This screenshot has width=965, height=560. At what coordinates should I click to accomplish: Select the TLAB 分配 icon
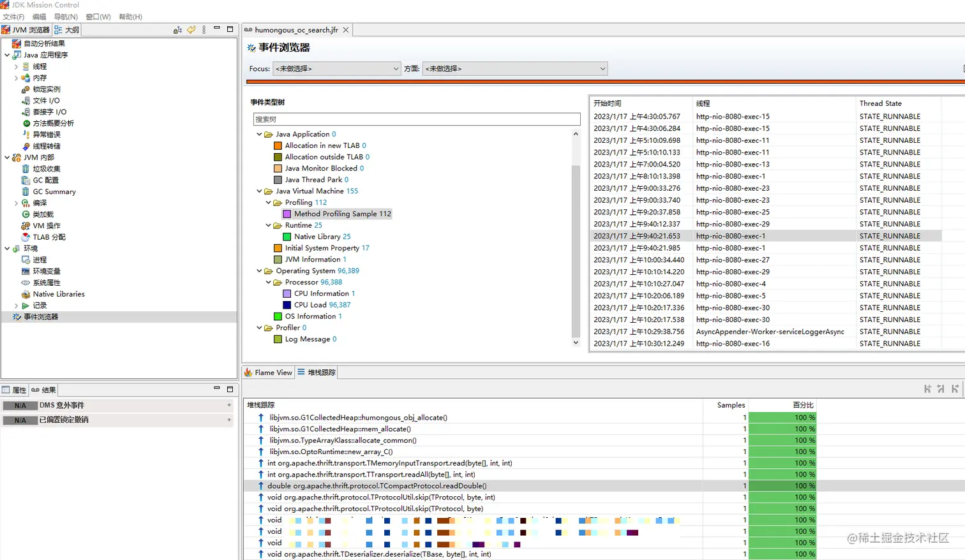[x=26, y=237]
